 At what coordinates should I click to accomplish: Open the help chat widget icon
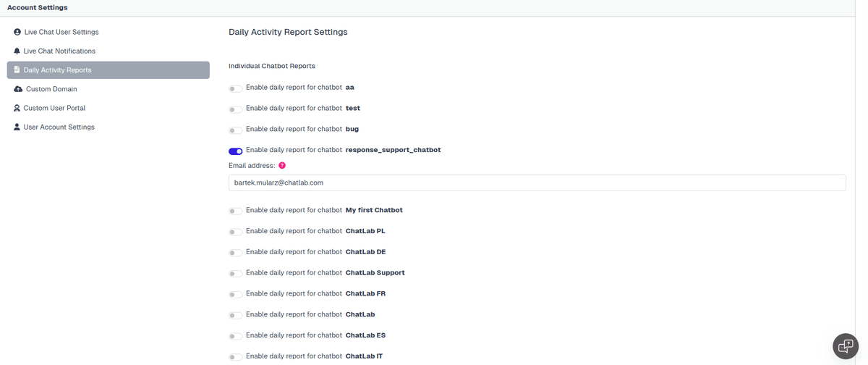[845, 346]
